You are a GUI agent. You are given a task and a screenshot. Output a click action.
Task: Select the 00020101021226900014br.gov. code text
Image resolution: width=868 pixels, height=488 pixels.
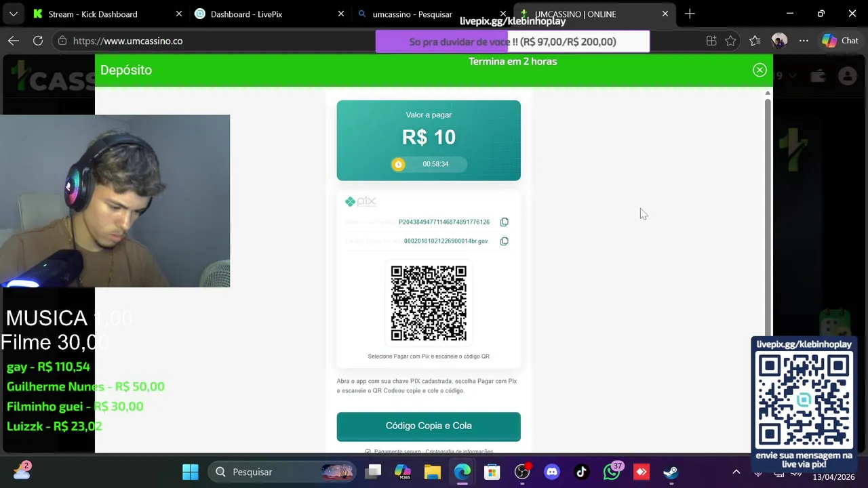click(x=446, y=241)
